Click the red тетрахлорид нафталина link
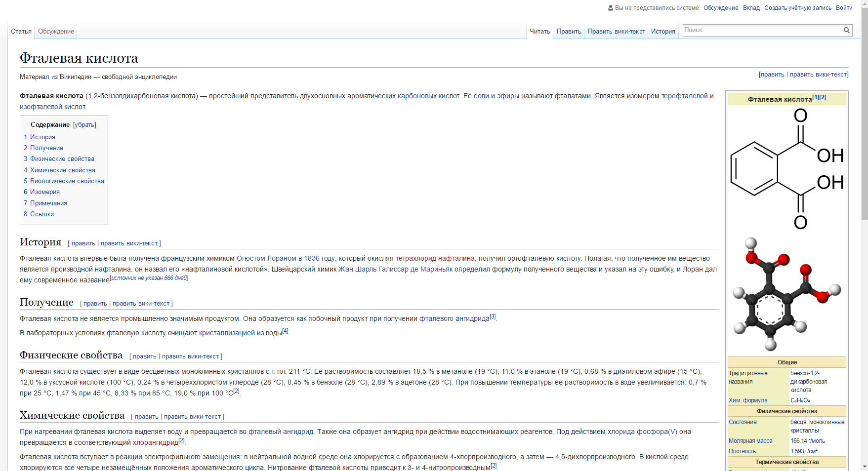 pyautogui.click(x=435, y=258)
